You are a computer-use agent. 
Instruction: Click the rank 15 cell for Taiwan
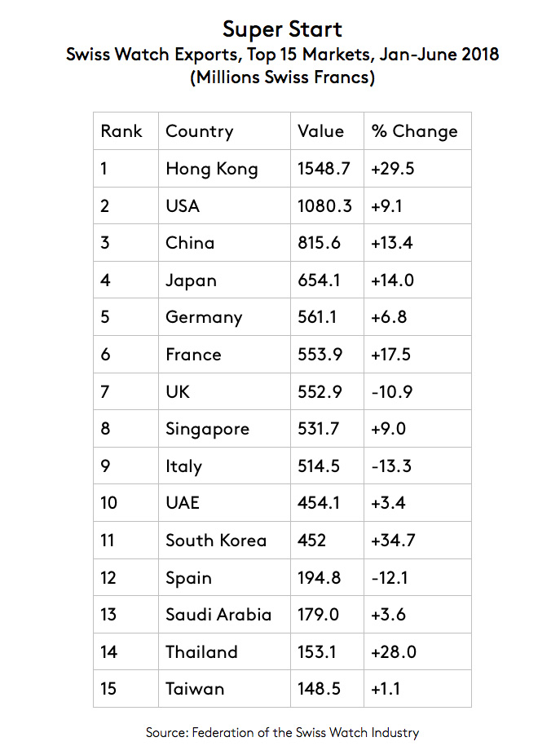point(108,689)
